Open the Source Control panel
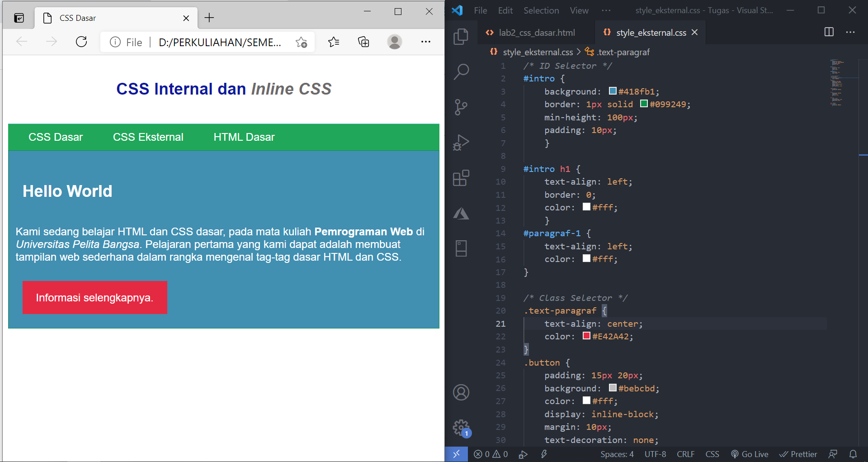The height and width of the screenshot is (462, 868). (461, 107)
